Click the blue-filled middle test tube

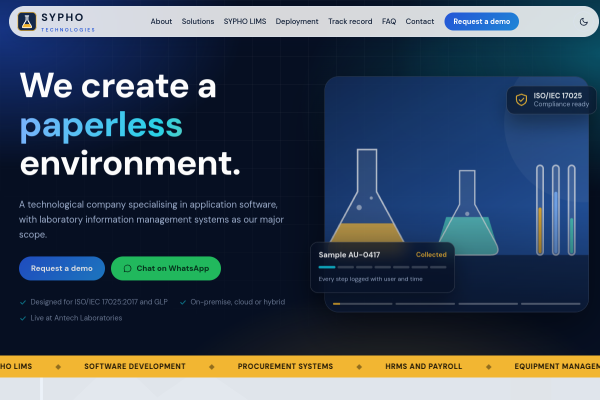click(x=556, y=210)
